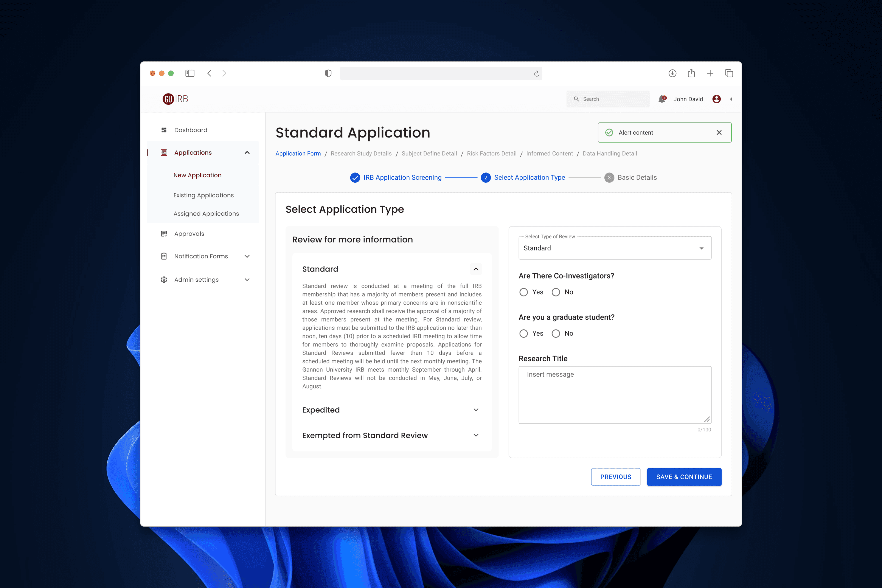Collapse the Applications sidebar menu chevron
882x588 pixels.
[x=247, y=153]
